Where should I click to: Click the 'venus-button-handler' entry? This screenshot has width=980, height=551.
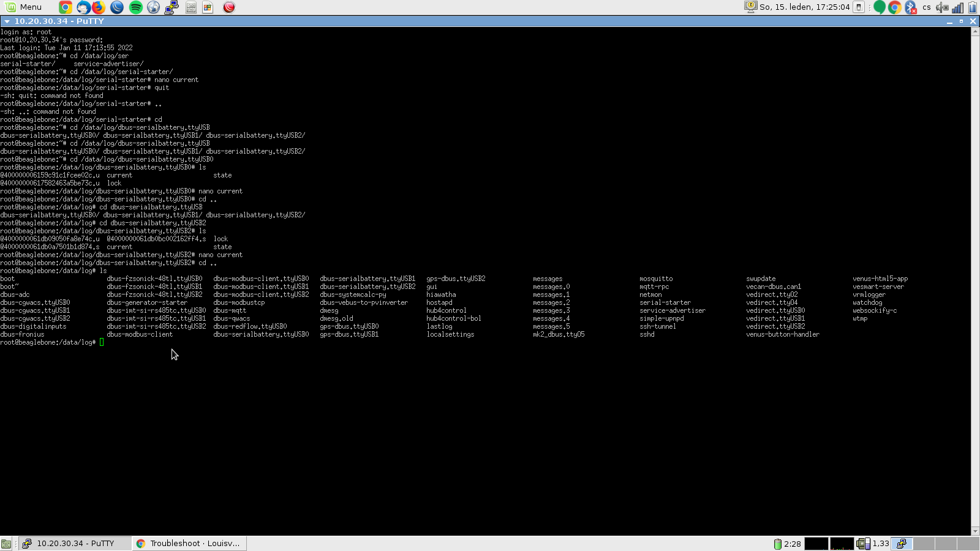click(783, 334)
